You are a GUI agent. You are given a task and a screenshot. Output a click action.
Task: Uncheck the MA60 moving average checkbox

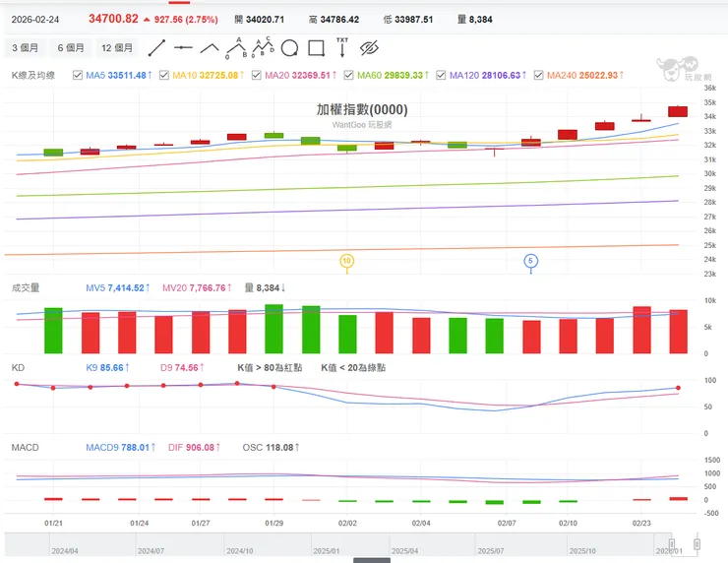pyautogui.click(x=348, y=75)
